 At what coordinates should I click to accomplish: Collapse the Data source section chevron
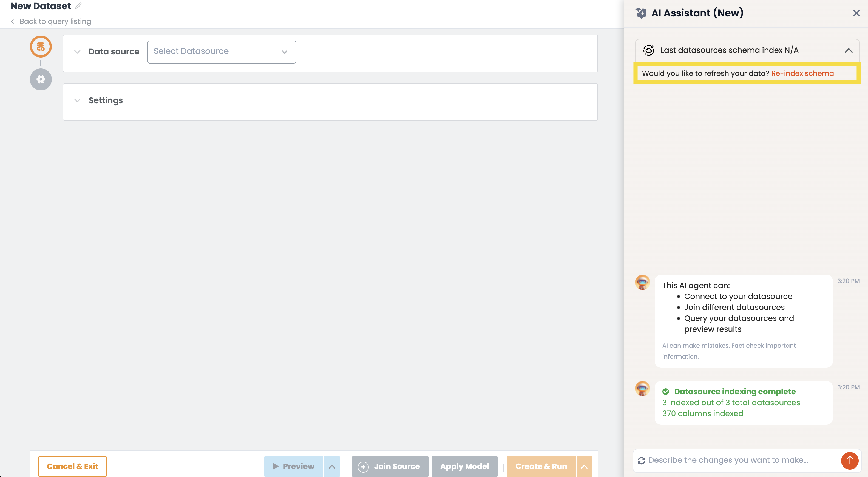pyautogui.click(x=77, y=51)
